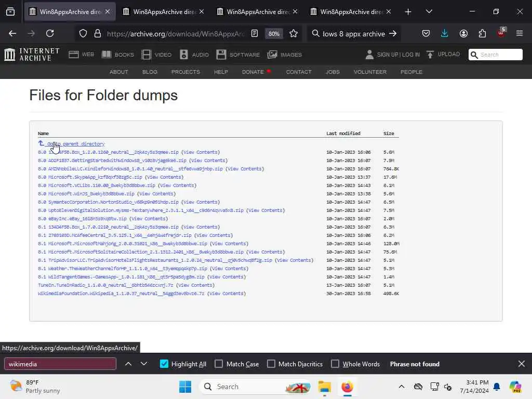Open the weather widget showing 89°F
This screenshot has width=532, height=399.
[35, 387]
